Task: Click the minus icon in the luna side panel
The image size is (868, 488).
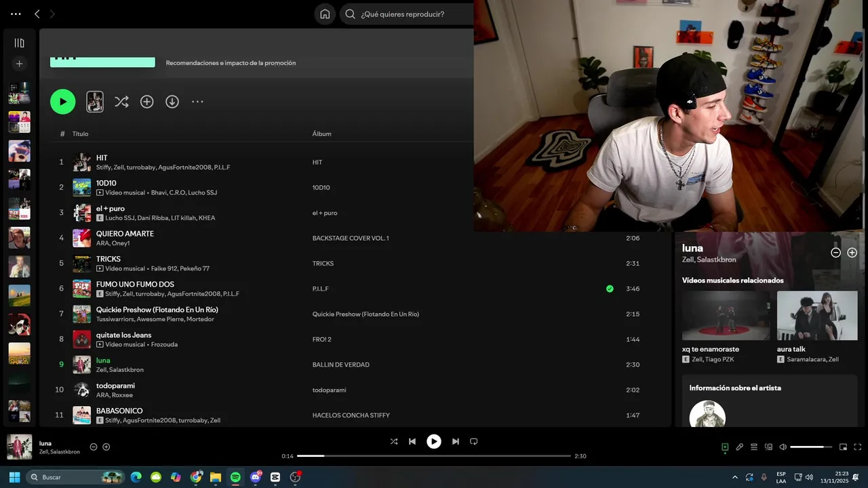Action: click(x=836, y=252)
